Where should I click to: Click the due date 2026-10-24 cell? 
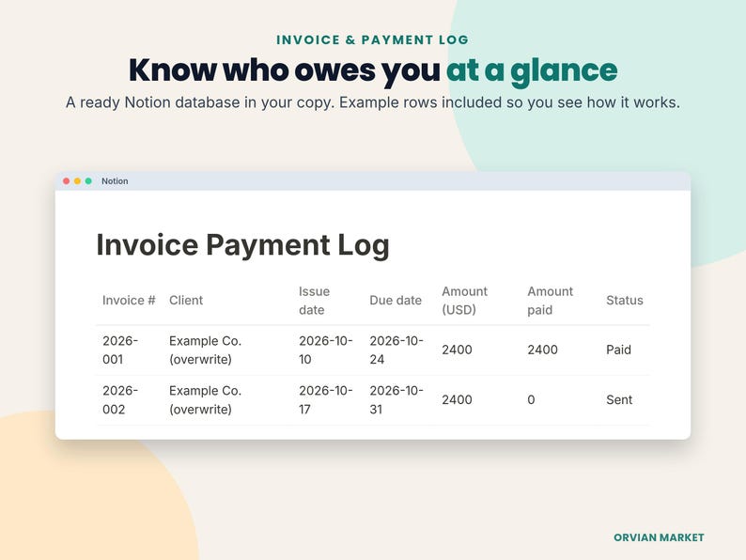point(396,350)
